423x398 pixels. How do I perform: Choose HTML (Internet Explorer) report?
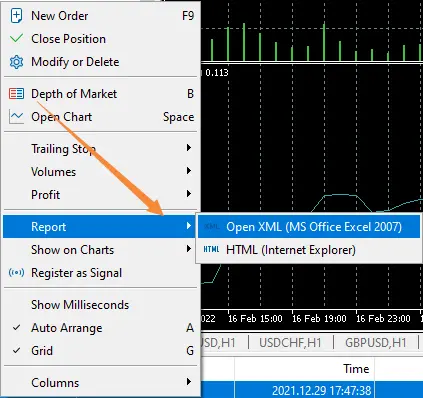309,250
